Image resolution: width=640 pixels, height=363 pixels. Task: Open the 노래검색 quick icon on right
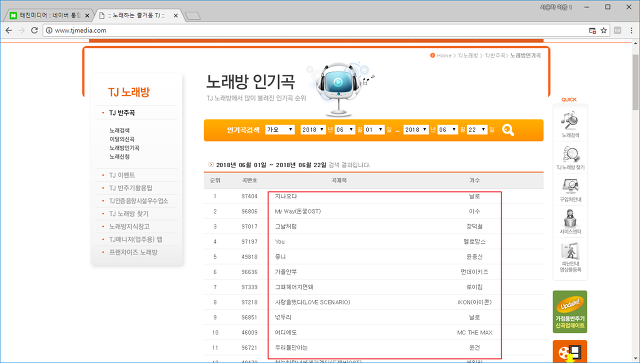coord(570,124)
